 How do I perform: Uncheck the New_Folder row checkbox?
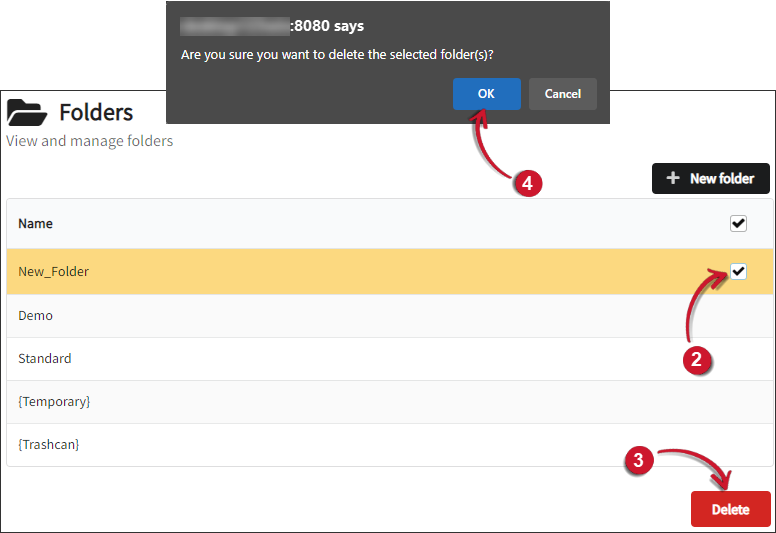click(x=738, y=271)
